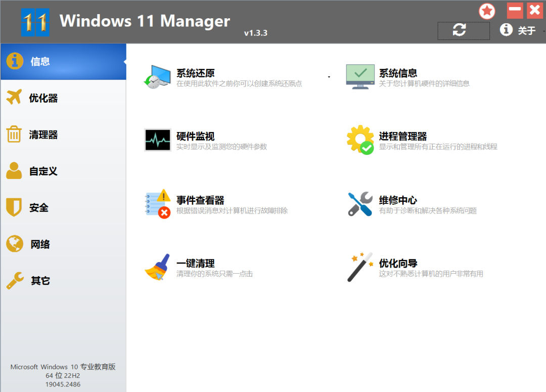Open the 系统还原 title link
Viewport: 546px width, 392px height.
tap(195, 73)
